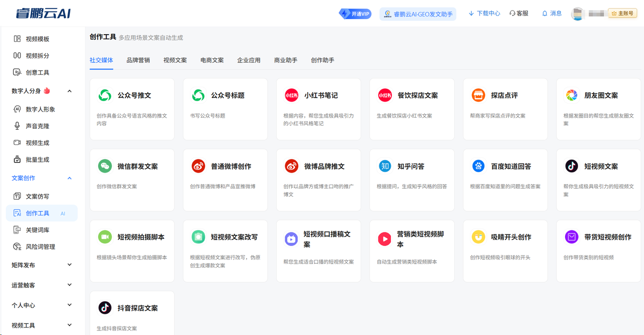Screen dimensions: 644x335
Task: Click the 短视频拍摄脚本 camera icon
Action: [105, 237]
